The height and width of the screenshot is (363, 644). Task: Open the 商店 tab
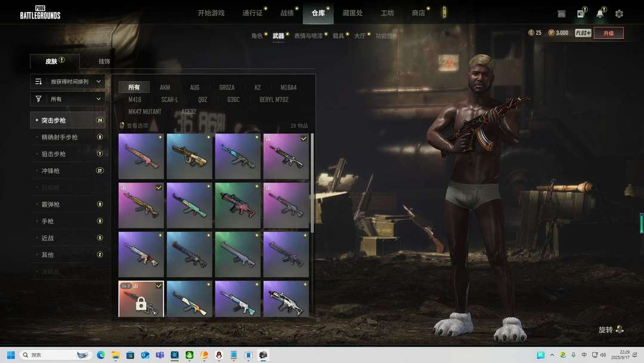(419, 13)
